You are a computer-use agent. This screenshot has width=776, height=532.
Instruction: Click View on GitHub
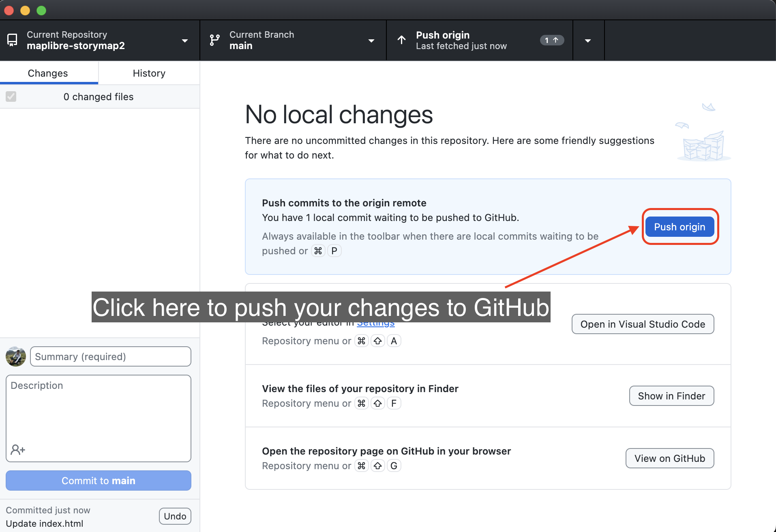point(669,458)
